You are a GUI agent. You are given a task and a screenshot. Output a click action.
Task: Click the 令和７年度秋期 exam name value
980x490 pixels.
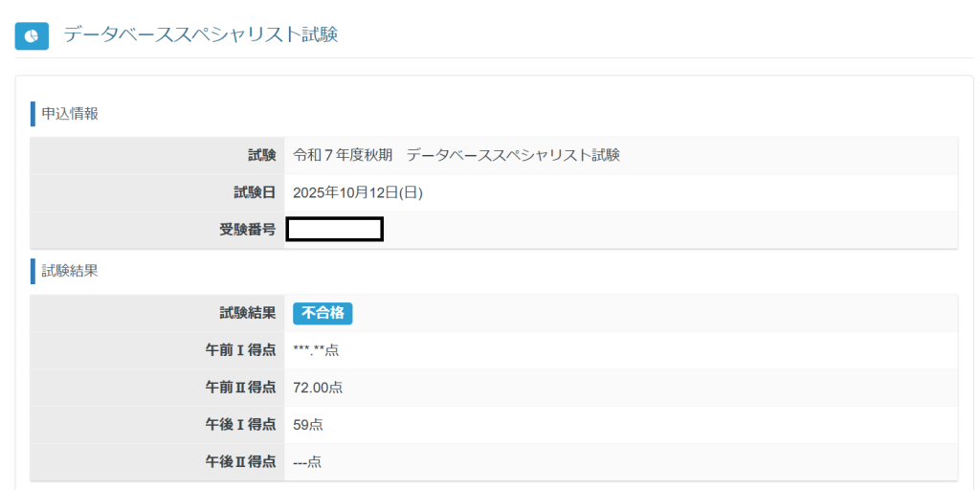[x=456, y=155]
